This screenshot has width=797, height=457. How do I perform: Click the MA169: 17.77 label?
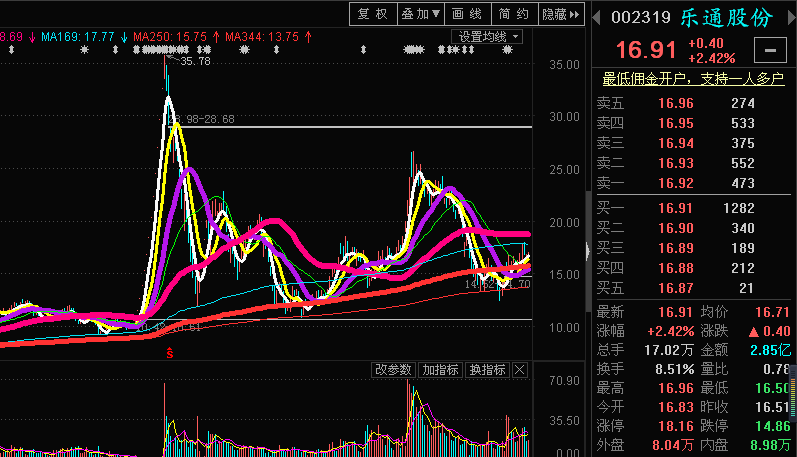[78, 37]
